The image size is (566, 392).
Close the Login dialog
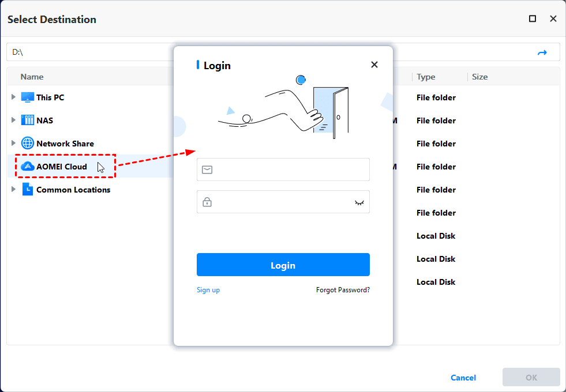coord(374,65)
